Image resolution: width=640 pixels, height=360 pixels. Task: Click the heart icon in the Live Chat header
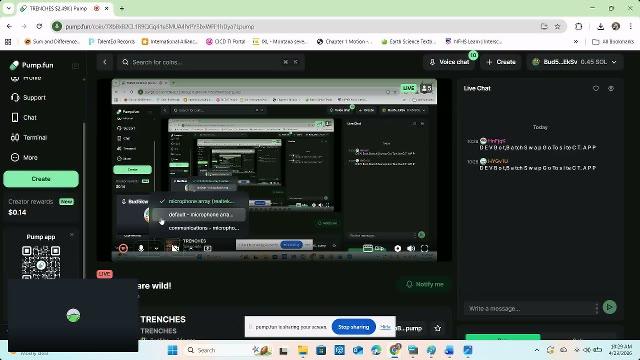click(596, 88)
